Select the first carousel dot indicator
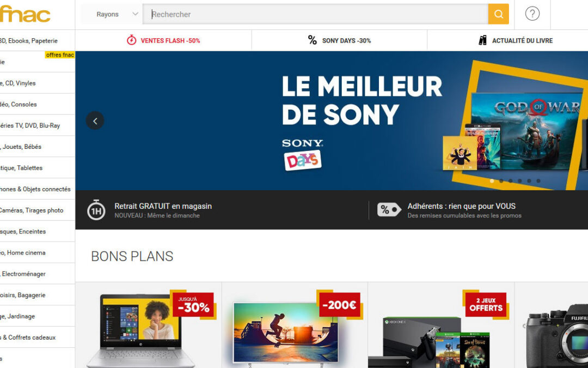 pyautogui.click(x=492, y=180)
